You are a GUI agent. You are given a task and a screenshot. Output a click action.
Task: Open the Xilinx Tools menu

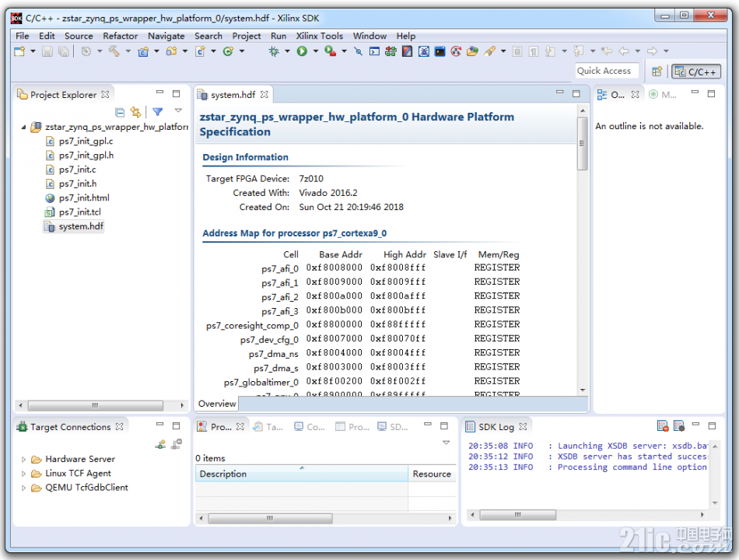(x=320, y=36)
